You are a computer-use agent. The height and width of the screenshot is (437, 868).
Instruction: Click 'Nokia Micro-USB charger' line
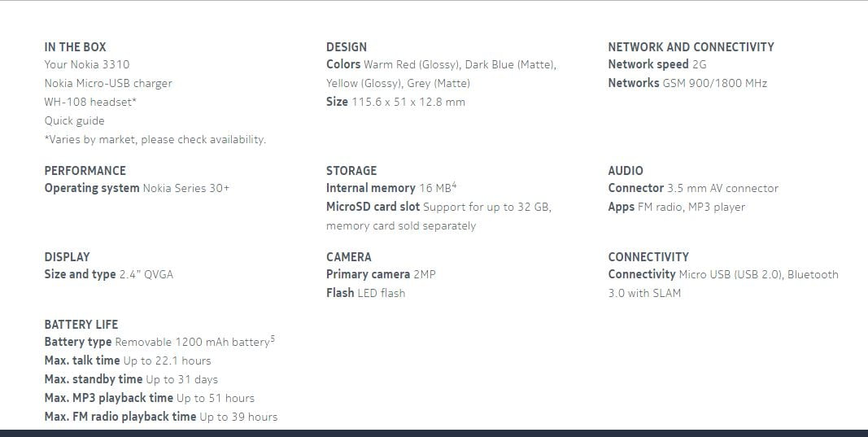click(x=108, y=83)
